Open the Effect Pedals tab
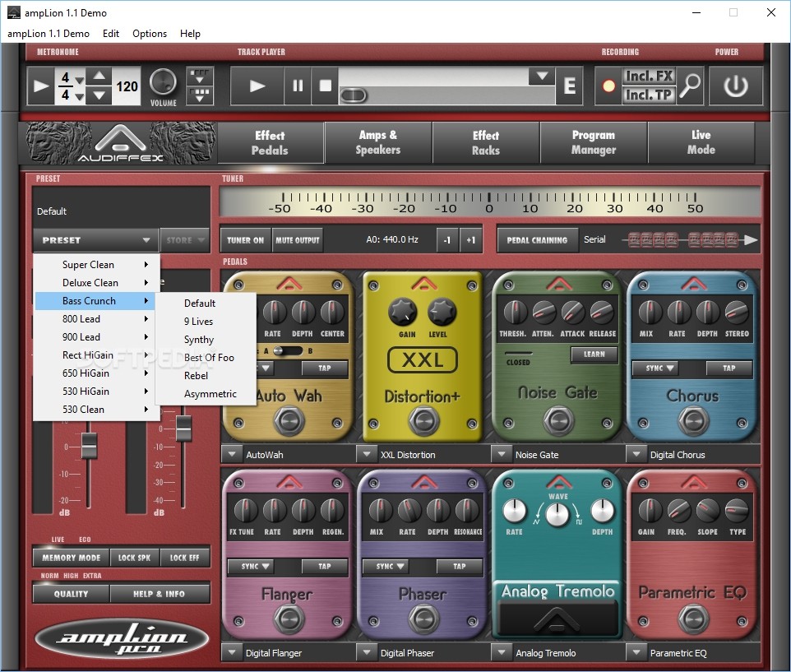 pyautogui.click(x=270, y=143)
